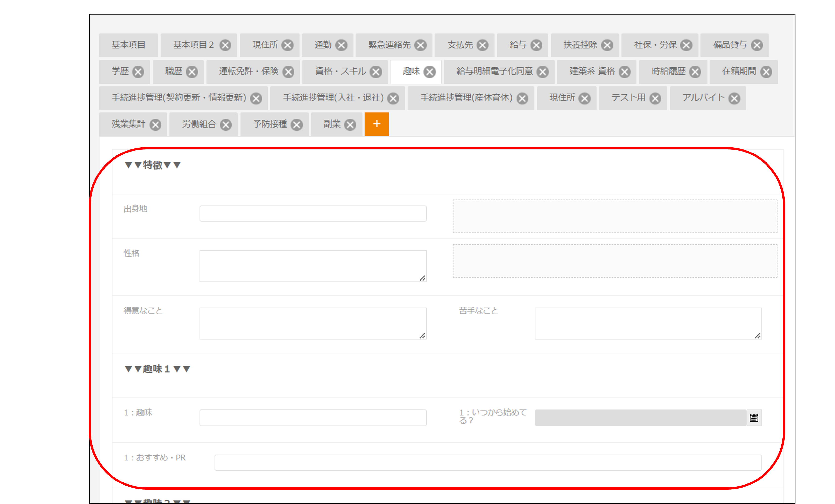Delete the アルバイト tab via its X icon

(734, 99)
